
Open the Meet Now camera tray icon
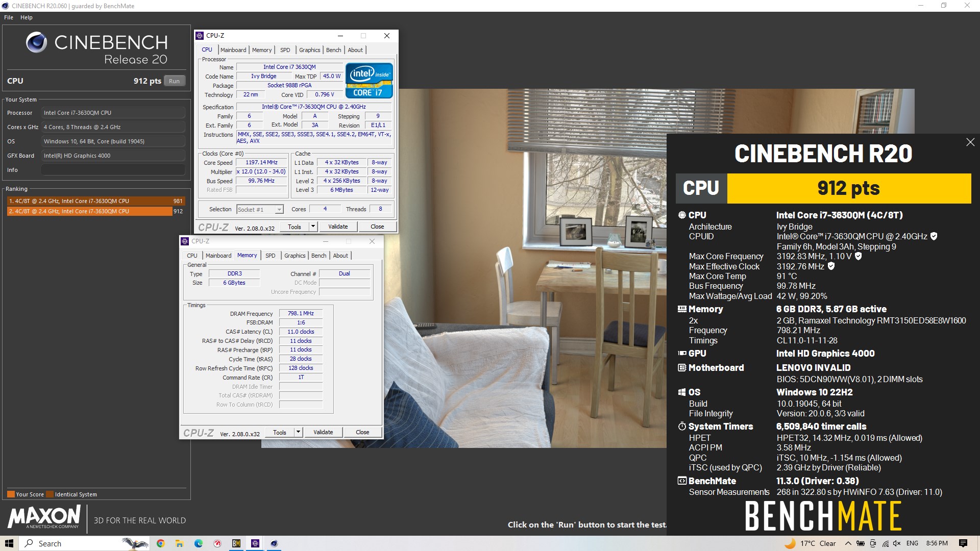pyautogui.click(x=873, y=543)
